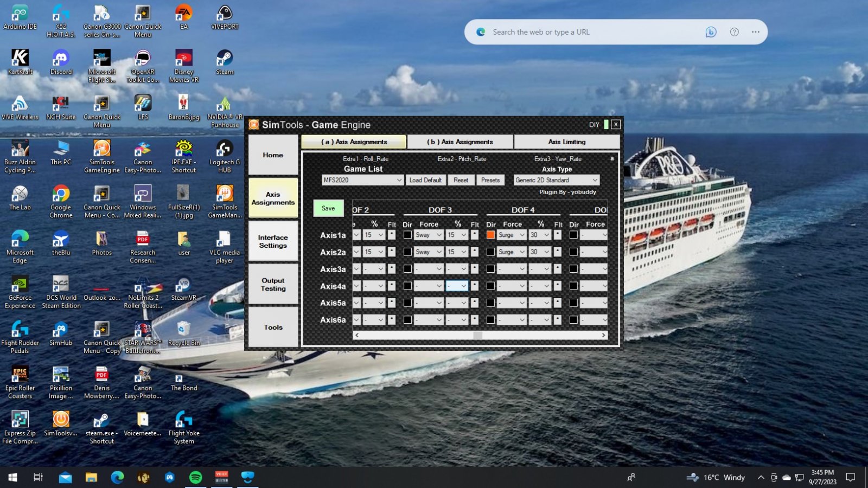Switch to (b) Axis Assignments tab
This screenshot has height=488, width=868.
[x=460, y=142]
